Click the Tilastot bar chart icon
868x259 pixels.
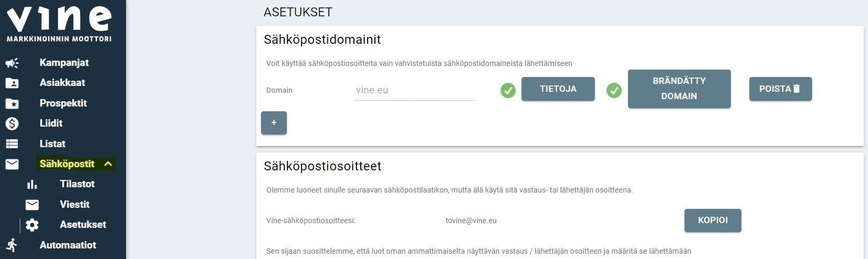pyautogui.click(x=32, y=184)
